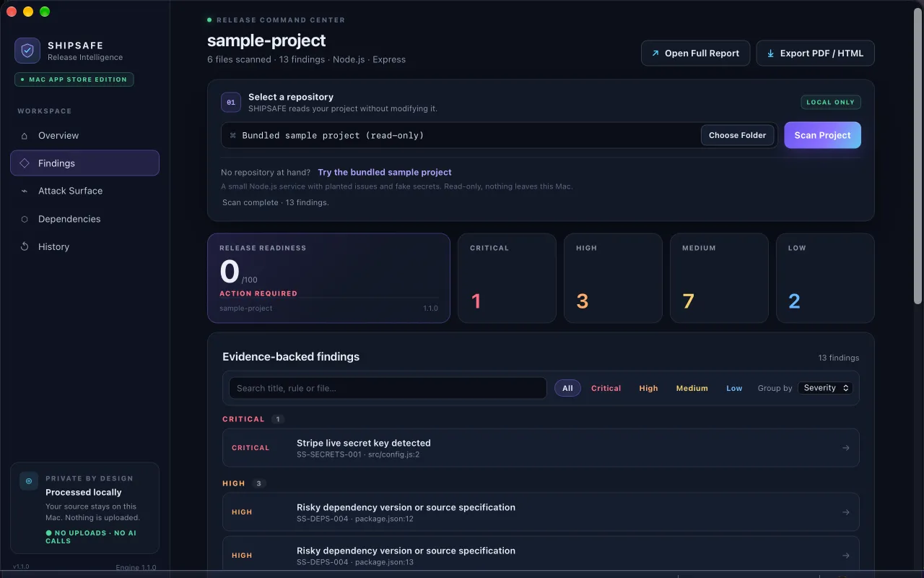This screenshot has width=924, height=578.
Task: Click the release readiness progress bar
Action: point(328,298)
